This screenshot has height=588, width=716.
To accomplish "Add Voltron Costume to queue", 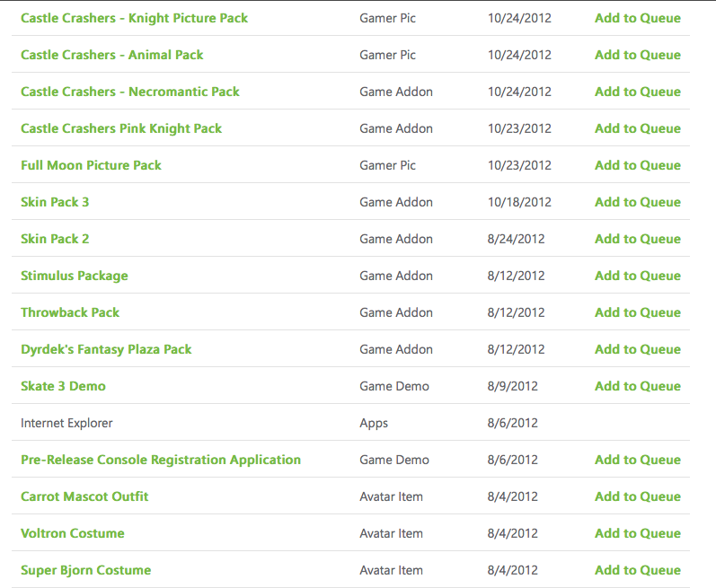I will pos(637,533).
